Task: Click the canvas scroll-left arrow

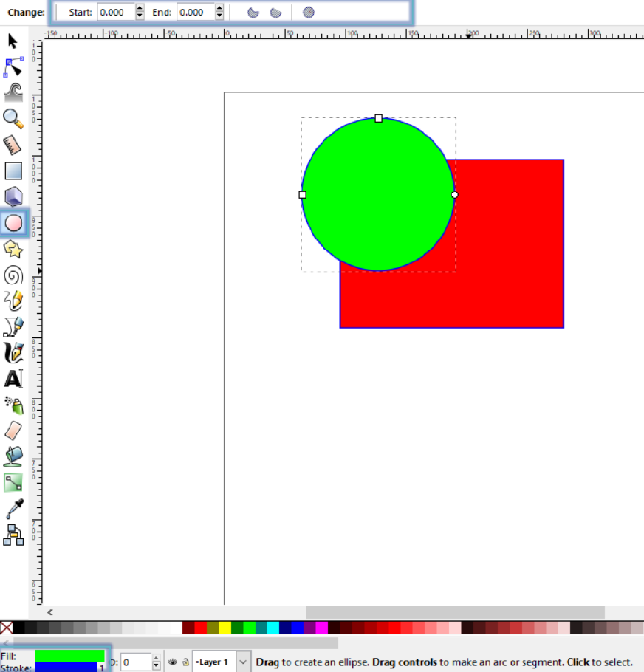Action: (50, 612)
